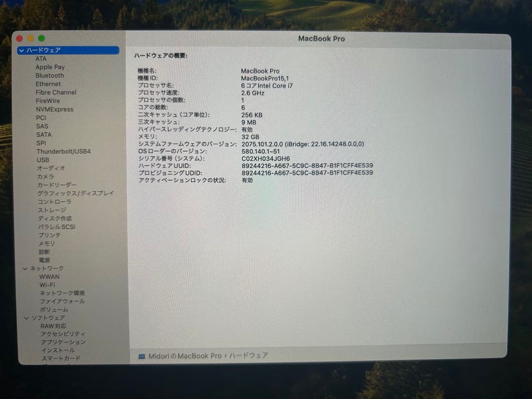
Task: Click the computer icon in the breadcrumb bar
Action: coord(143,355)
